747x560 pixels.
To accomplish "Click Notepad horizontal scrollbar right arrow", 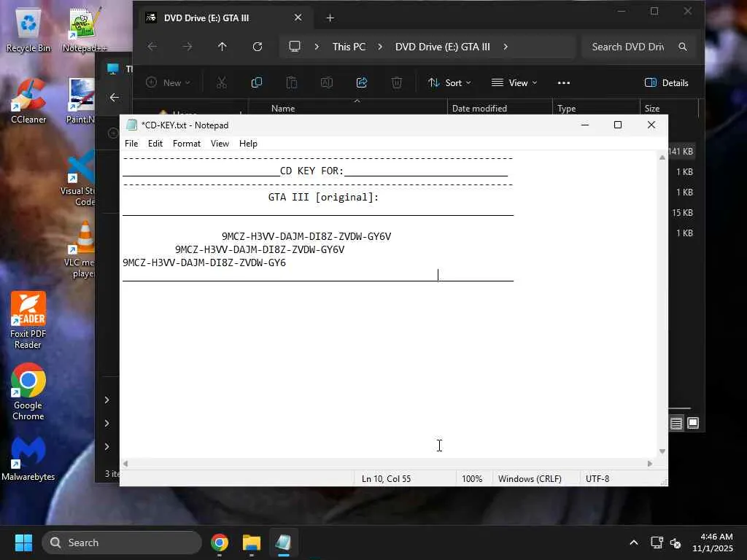I will 649,463.
